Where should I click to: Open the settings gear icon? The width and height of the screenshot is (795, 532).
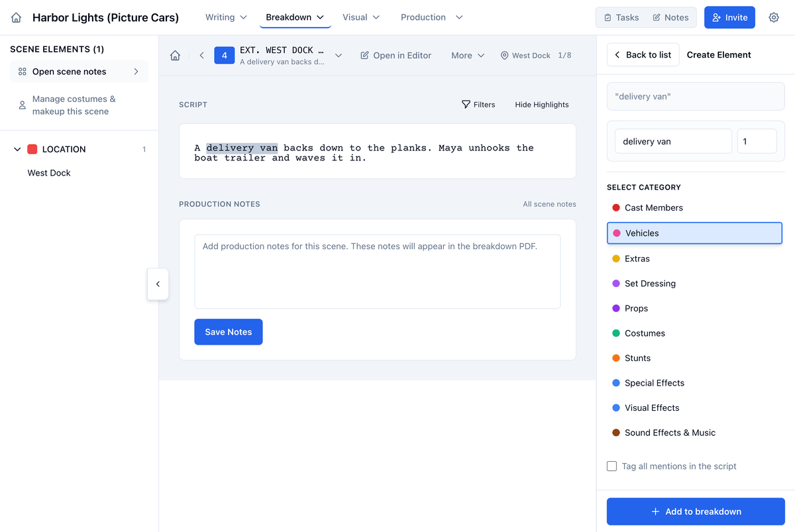click(774, 18)
